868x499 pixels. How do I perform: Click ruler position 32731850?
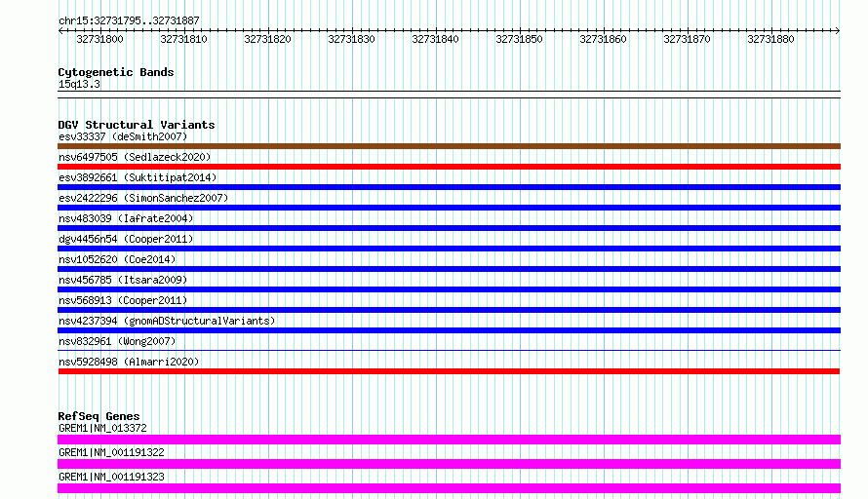[519, 39]
